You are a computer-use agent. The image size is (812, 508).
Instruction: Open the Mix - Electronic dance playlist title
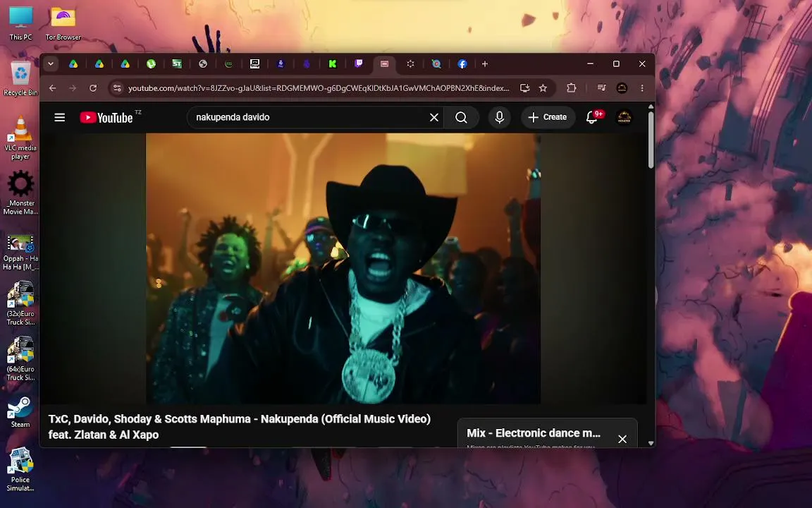click(534, 433)
